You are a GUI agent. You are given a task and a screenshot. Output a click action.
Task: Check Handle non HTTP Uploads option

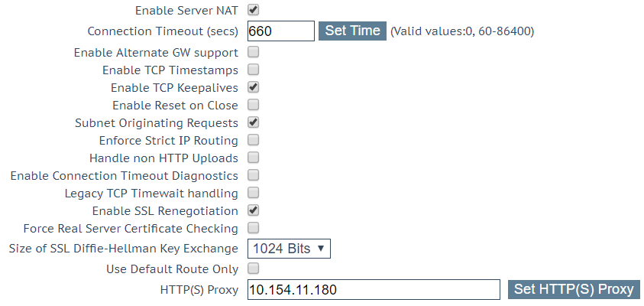pyautogui.click(x=254, y=158)
